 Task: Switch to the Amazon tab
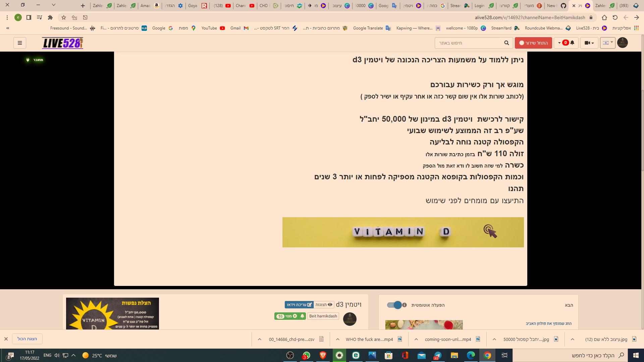click(150, 6)
